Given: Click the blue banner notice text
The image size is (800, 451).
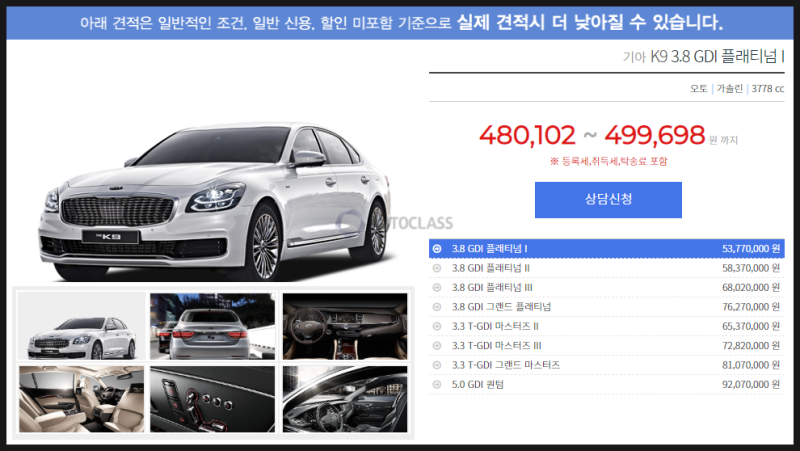Looking at the screenshot, I should [402, 22].
